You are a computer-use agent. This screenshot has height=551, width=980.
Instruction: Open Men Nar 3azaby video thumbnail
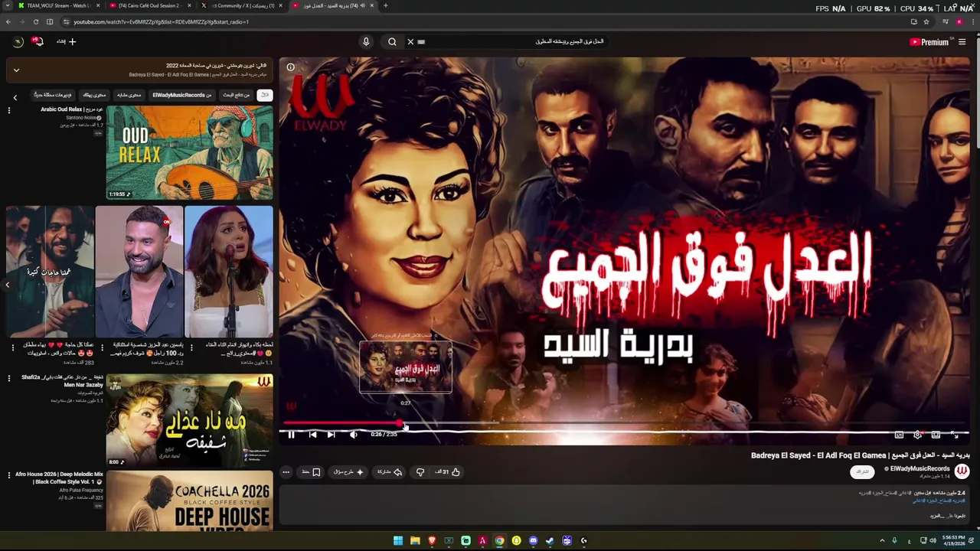[x=189, y=420]
